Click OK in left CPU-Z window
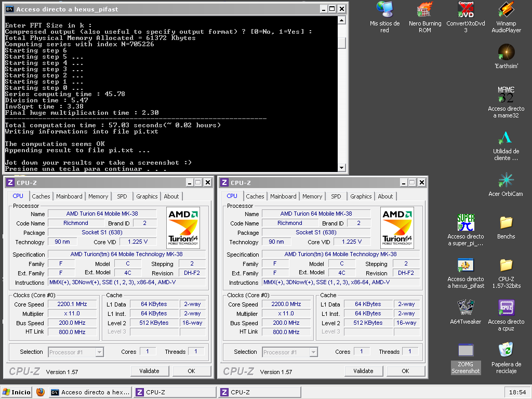Viewport: 532px width, 399px height. pos(191,371)
